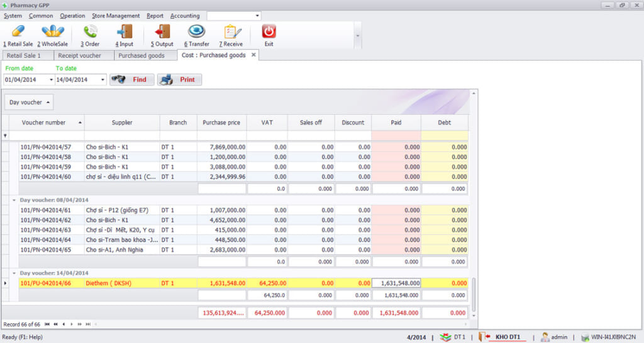Click the DT 1 branch status icon
Viewport: 644px width, 343px height.
[x=445, y=337]
